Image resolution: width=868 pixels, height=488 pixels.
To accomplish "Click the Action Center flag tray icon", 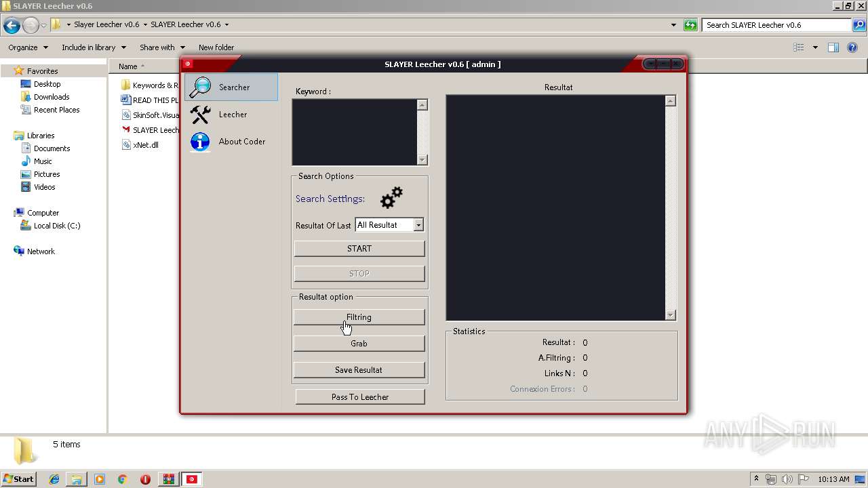I will coord(804,479).
